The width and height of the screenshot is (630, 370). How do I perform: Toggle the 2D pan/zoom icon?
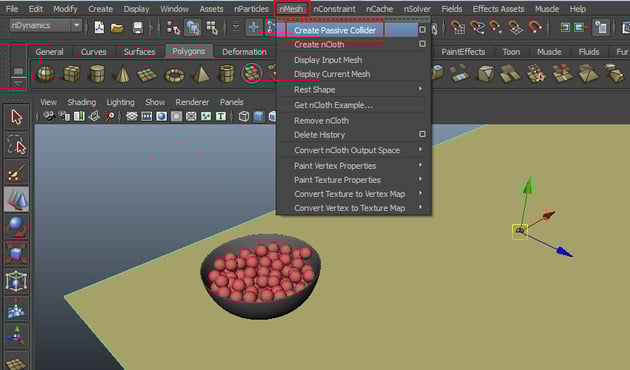pos(109,117)
